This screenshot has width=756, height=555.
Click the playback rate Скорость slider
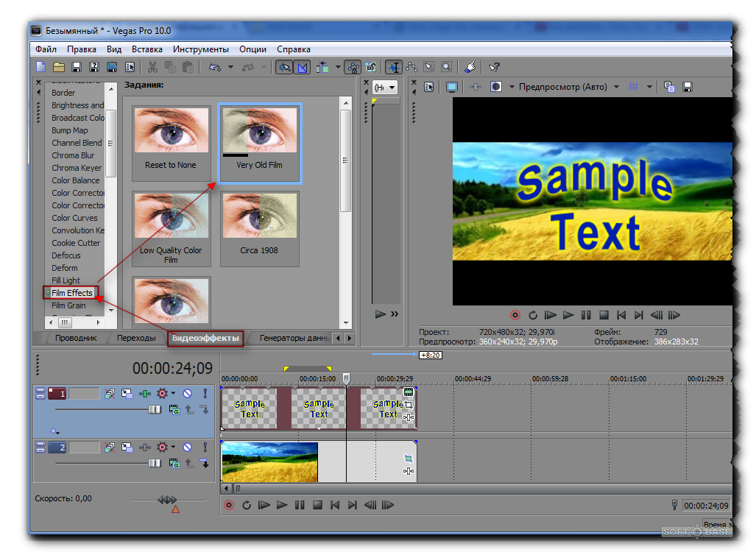168,500
